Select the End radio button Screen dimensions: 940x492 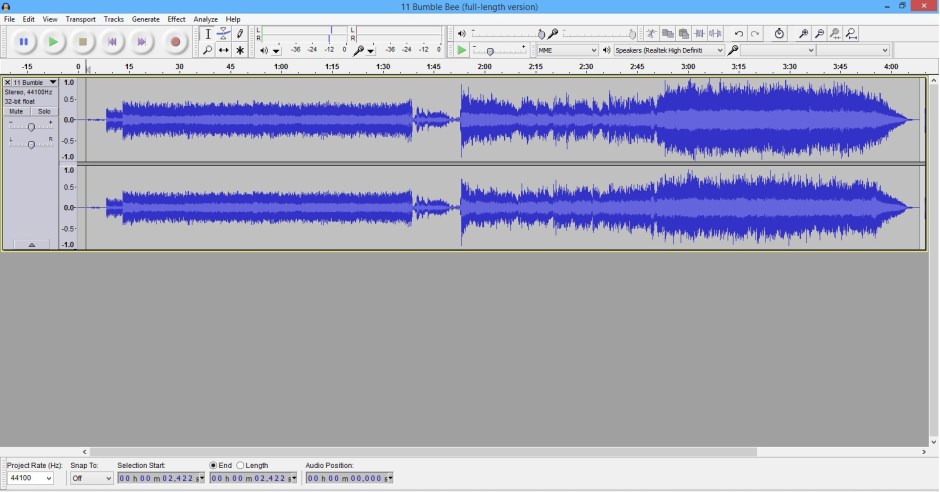214,465
